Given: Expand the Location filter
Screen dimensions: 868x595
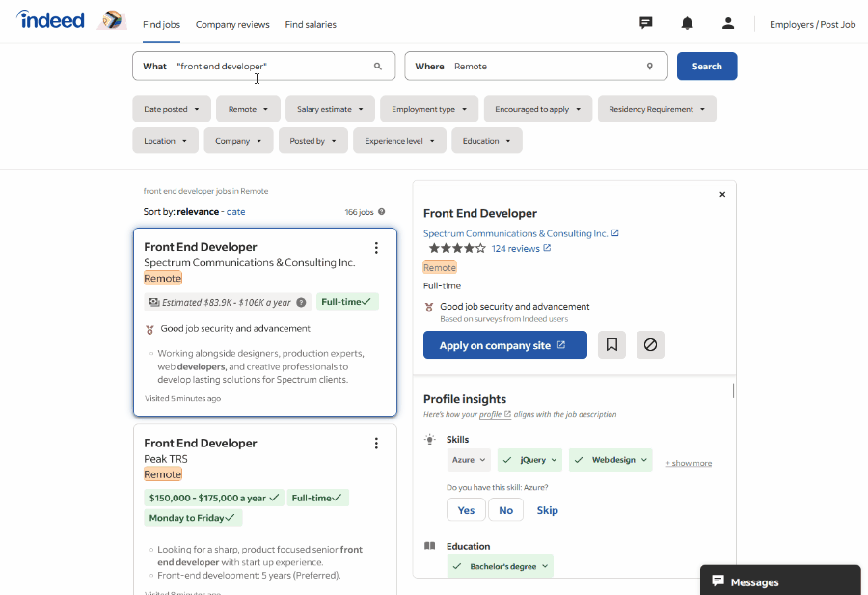Looking at the screenshot, I should tap(166, 141).
